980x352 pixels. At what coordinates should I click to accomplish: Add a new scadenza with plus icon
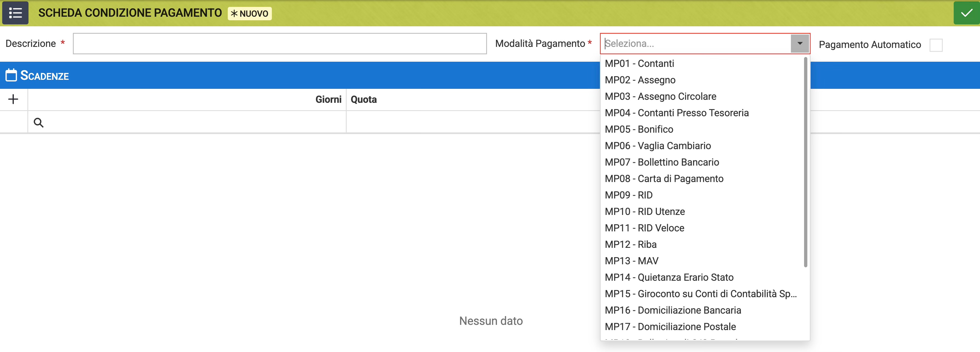point(13,99)
